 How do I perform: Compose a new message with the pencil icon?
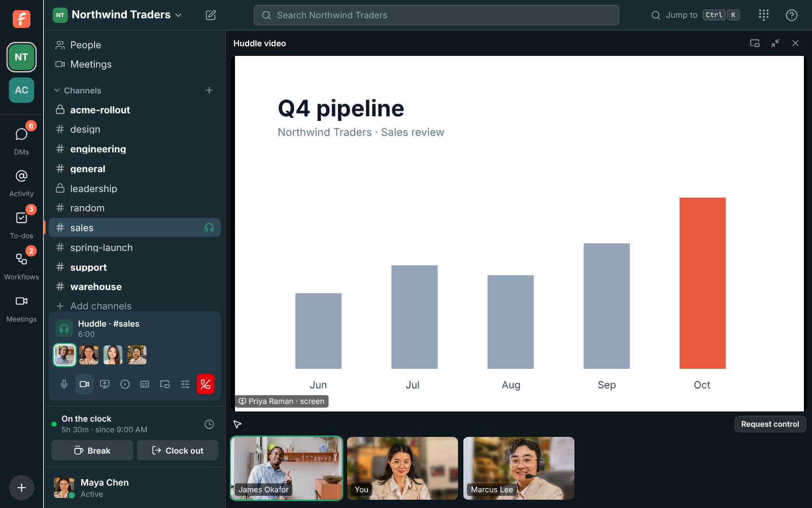[211, 15]
